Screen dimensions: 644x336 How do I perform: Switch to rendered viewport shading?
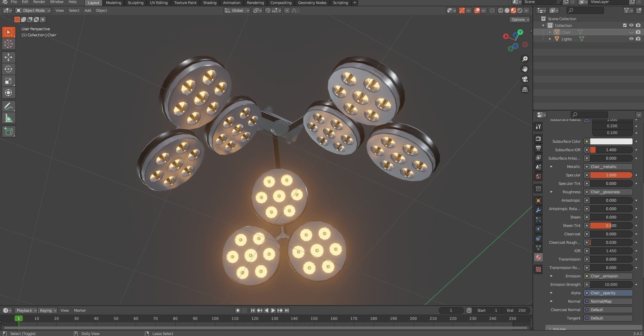pos(520,10)
